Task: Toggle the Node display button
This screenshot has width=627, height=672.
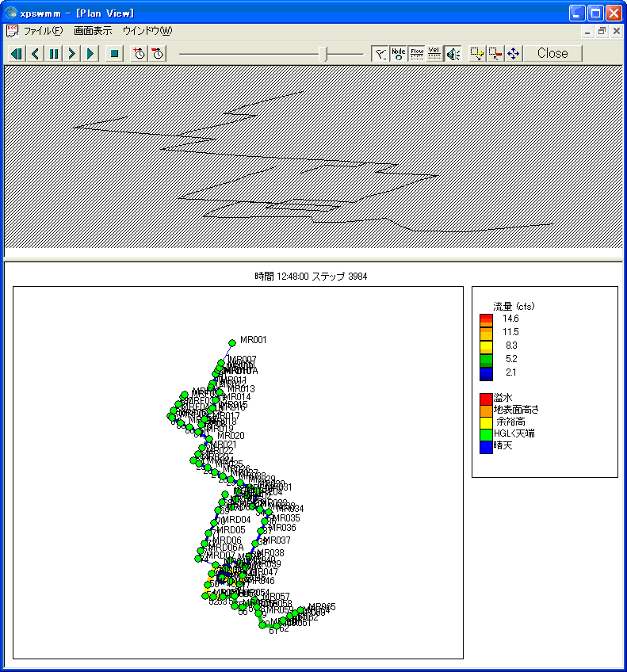Action: 399,54
